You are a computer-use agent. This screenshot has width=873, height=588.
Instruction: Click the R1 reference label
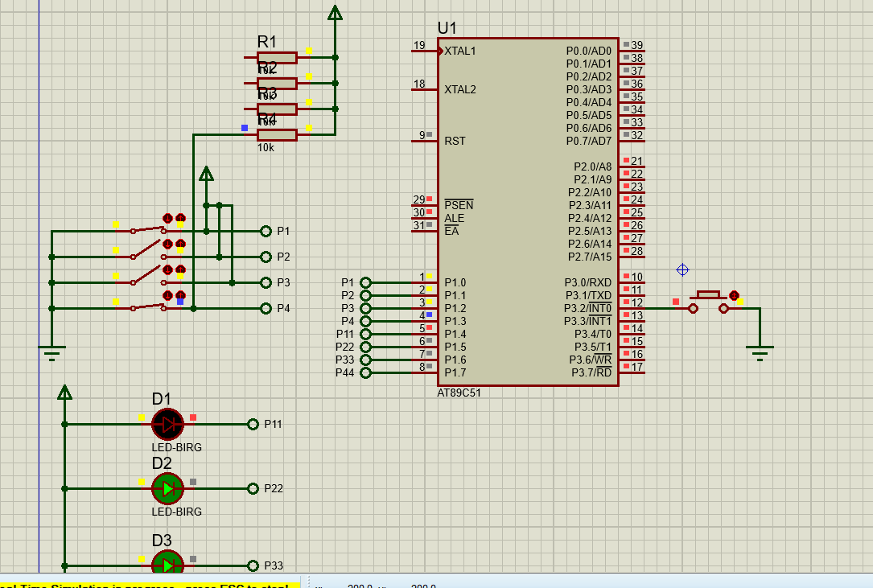266,42
